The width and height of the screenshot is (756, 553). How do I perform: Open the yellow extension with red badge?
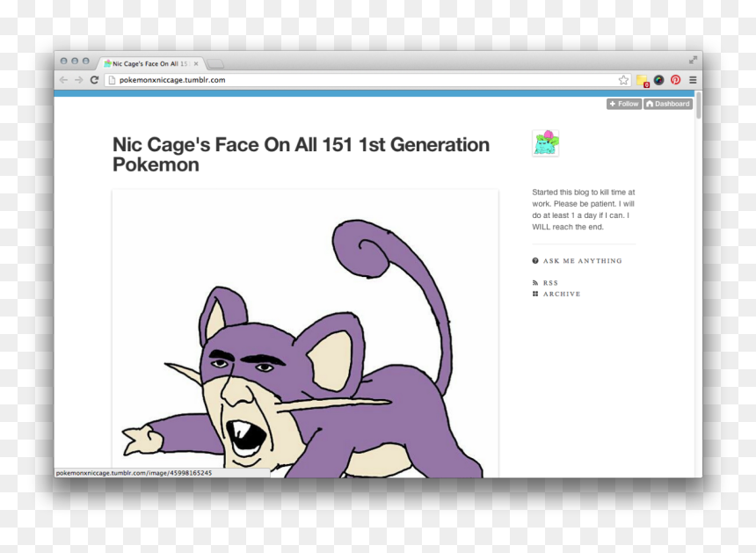tap(642, 80)
